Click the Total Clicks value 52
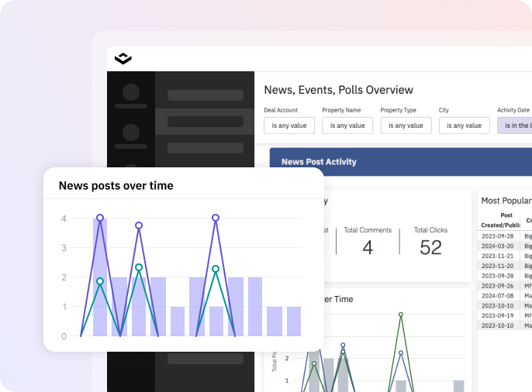This screenshot has width=532, height=392. coord(430,247)
